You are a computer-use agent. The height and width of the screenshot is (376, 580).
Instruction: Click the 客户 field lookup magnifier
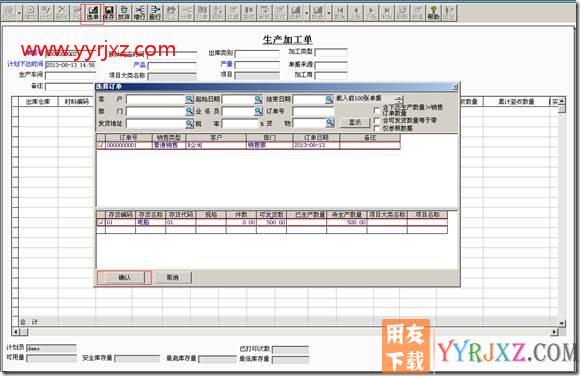pos(189,99)
